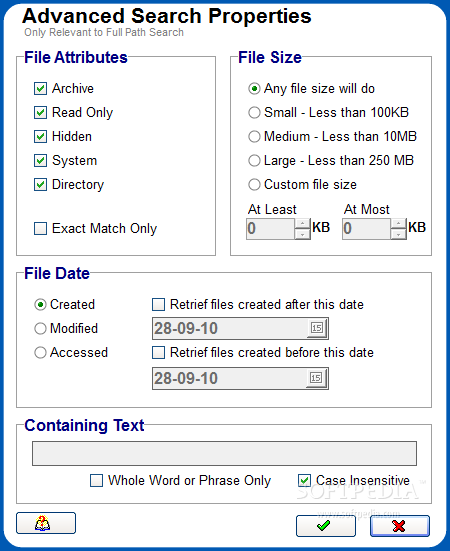Select Small - Less than 100KB

tap(254, 112)
